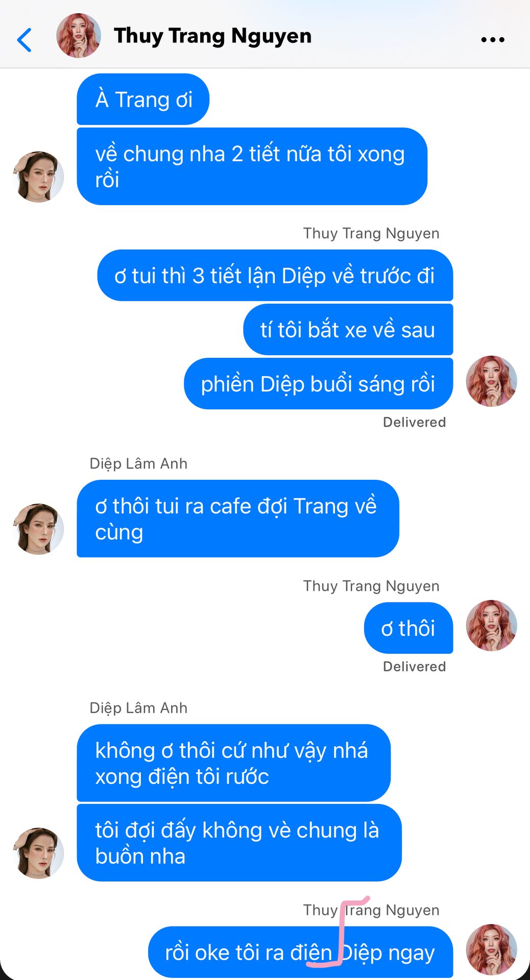Open Trang's avatar beside the last message
530x980 pixels.
492,949
